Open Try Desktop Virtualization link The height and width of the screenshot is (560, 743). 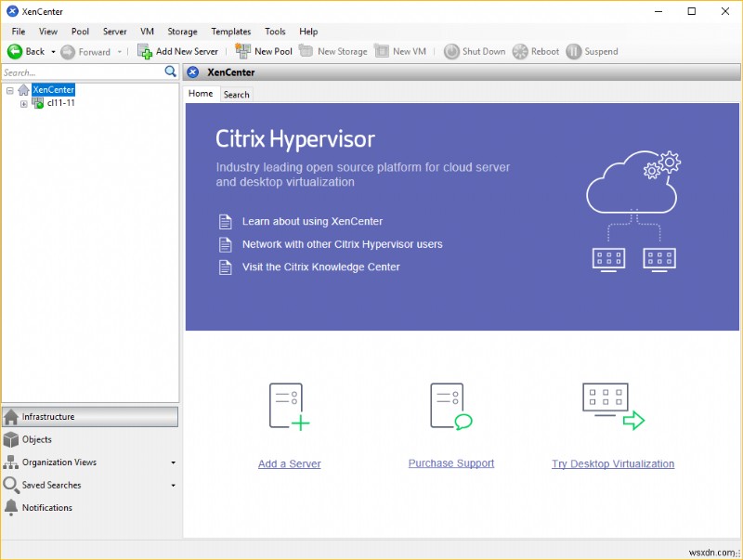click(613, 462)
